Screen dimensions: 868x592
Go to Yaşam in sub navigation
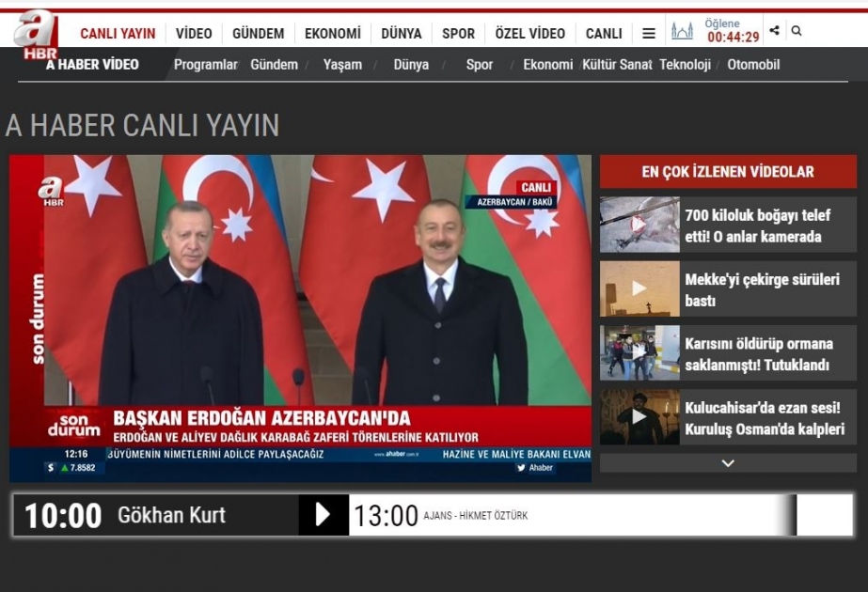pos(342,65)
